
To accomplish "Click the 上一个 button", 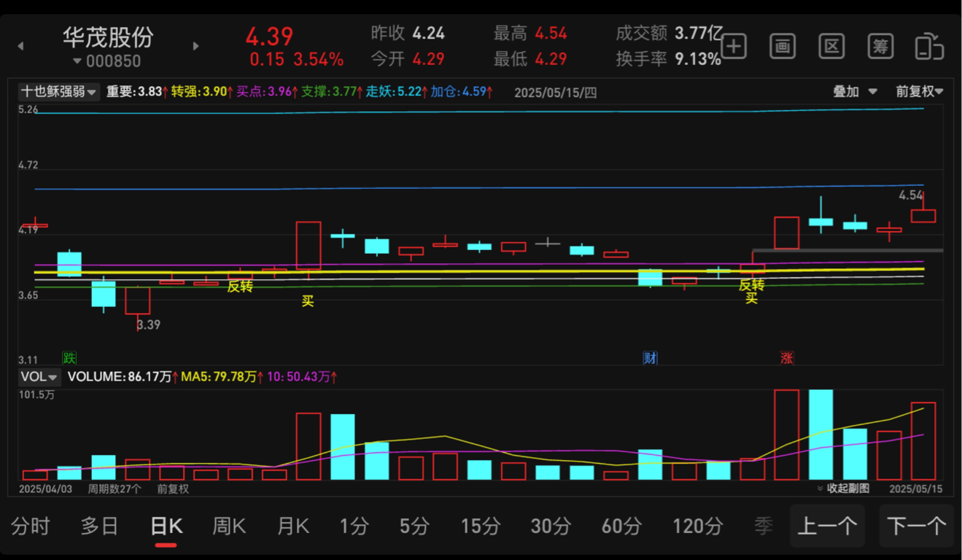I will (827, 526).
